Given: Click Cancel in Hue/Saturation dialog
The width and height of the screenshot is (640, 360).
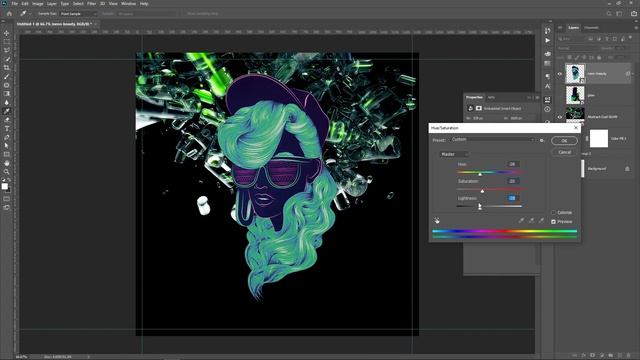Looking at the screenshot, I should (564, 152).
